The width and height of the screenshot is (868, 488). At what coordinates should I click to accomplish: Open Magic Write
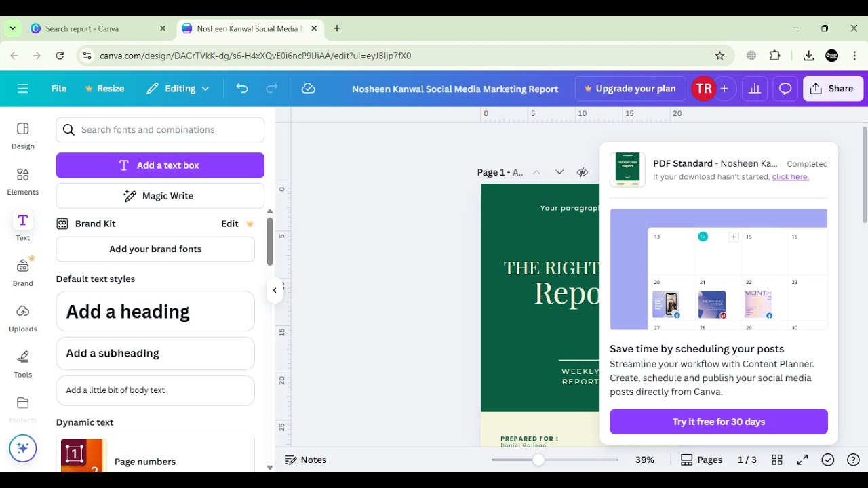point(160,196)
